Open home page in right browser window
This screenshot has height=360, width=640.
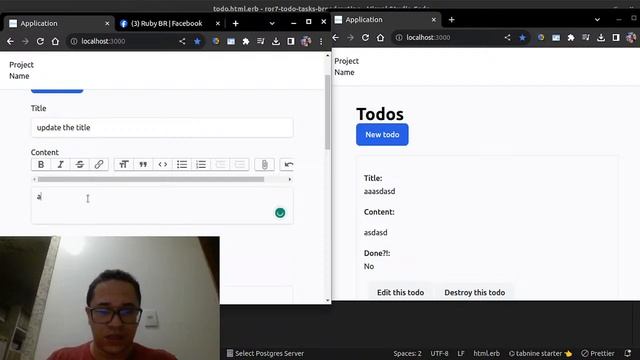380,38
